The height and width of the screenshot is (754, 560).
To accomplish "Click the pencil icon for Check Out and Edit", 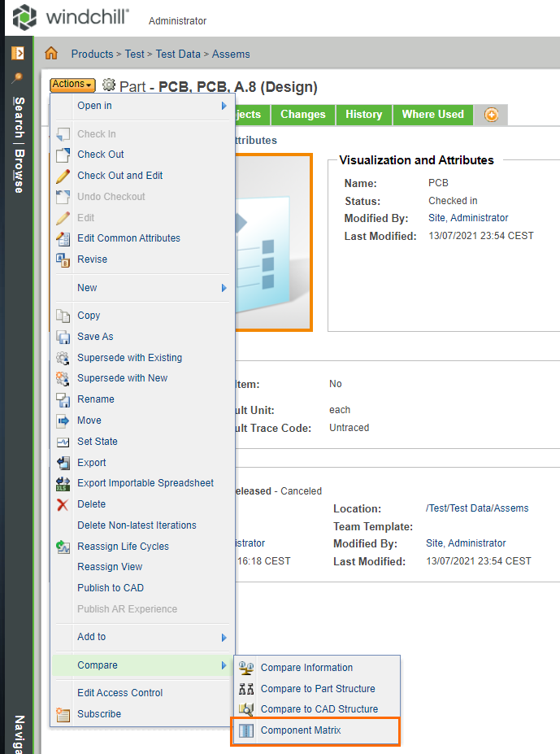I will [x=63, y=176].
